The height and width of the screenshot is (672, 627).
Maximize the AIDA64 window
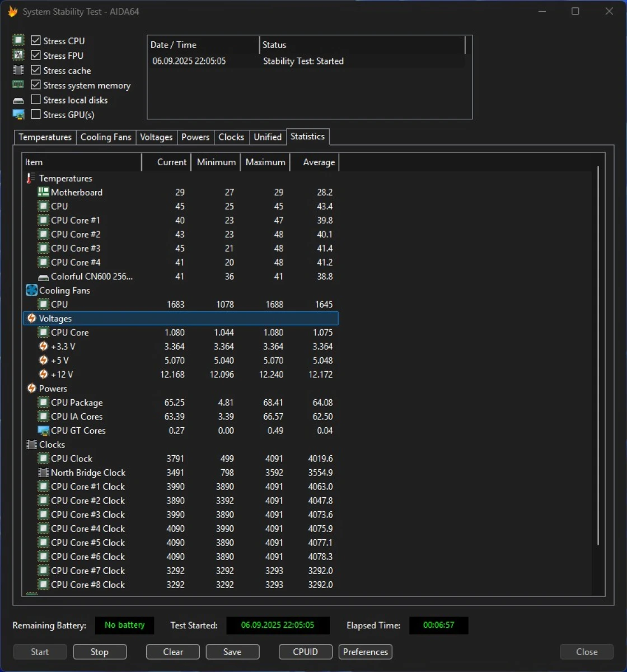tap(575, 11)
